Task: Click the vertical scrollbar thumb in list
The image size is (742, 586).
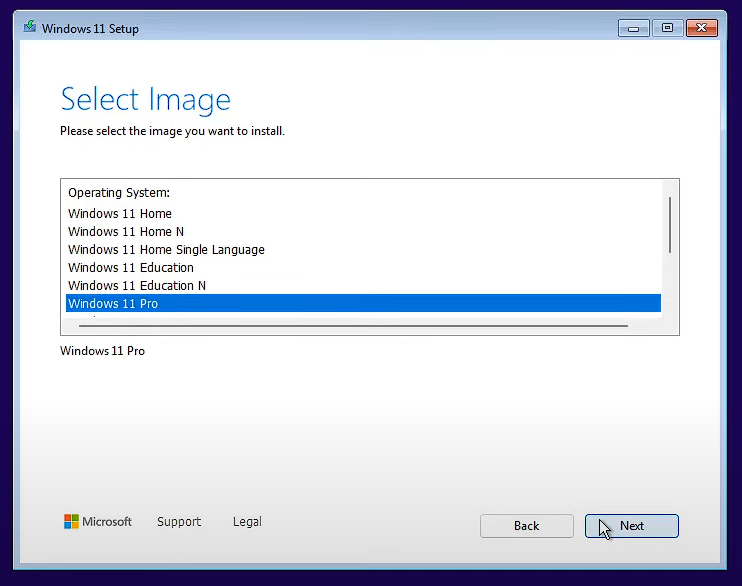Action: tap(670, 225)
